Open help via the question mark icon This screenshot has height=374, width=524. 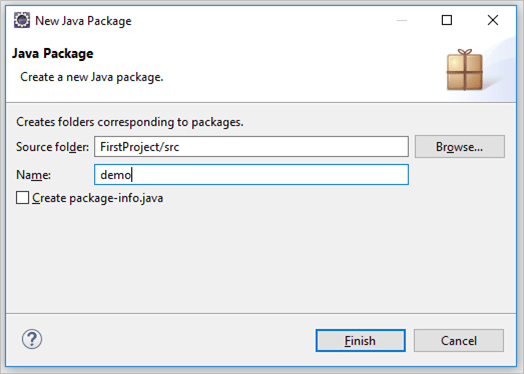pos(32,340)
